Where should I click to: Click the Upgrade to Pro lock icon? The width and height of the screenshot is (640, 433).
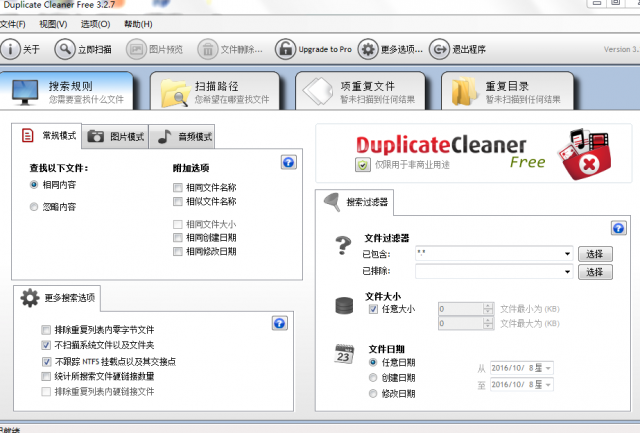pyautogui.click(x=285, y=49)
